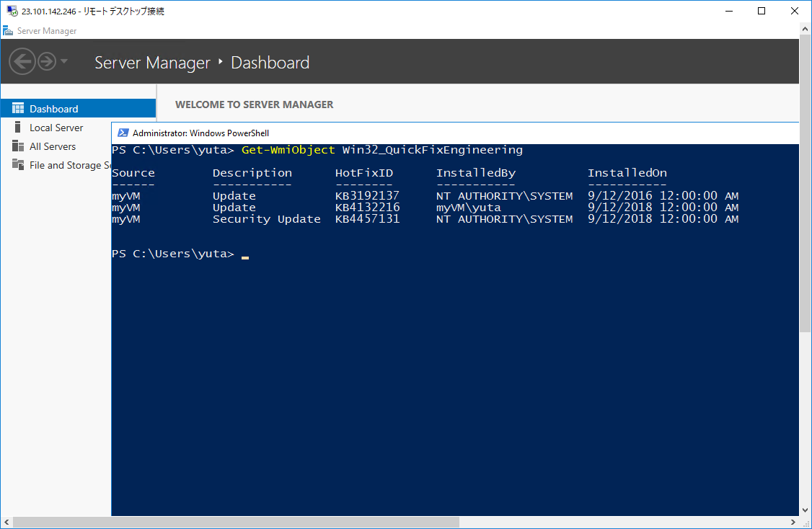Select the Dashboard breadcrumb item
Screen dimensions: 812x529
(270, 63)
